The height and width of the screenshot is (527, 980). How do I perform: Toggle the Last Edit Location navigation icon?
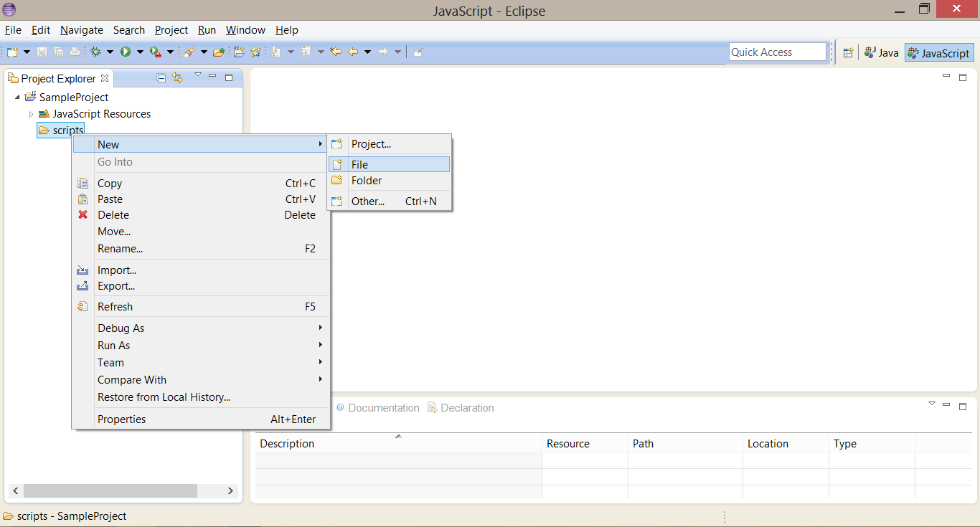[x=335, y=52]
